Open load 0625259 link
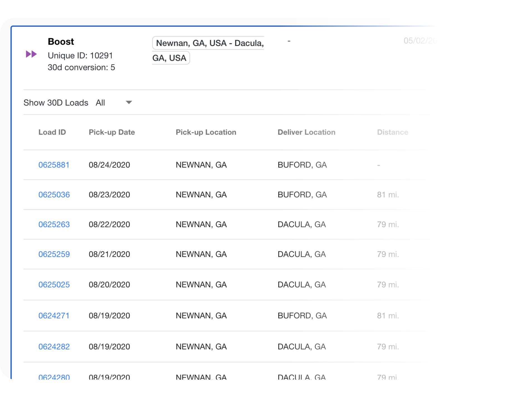Screen dimensions: 532x403 (x=54, y=254)
